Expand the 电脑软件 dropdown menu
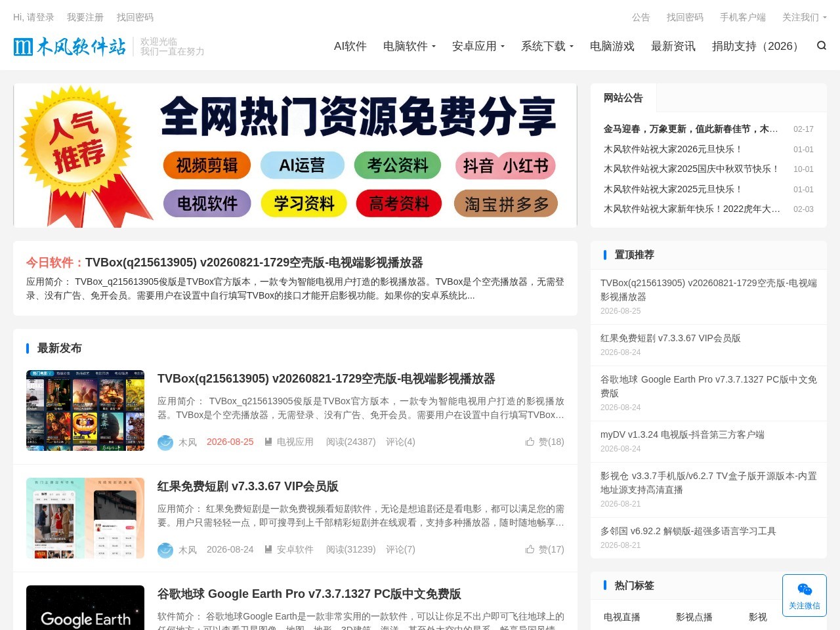 pos(409,46)
